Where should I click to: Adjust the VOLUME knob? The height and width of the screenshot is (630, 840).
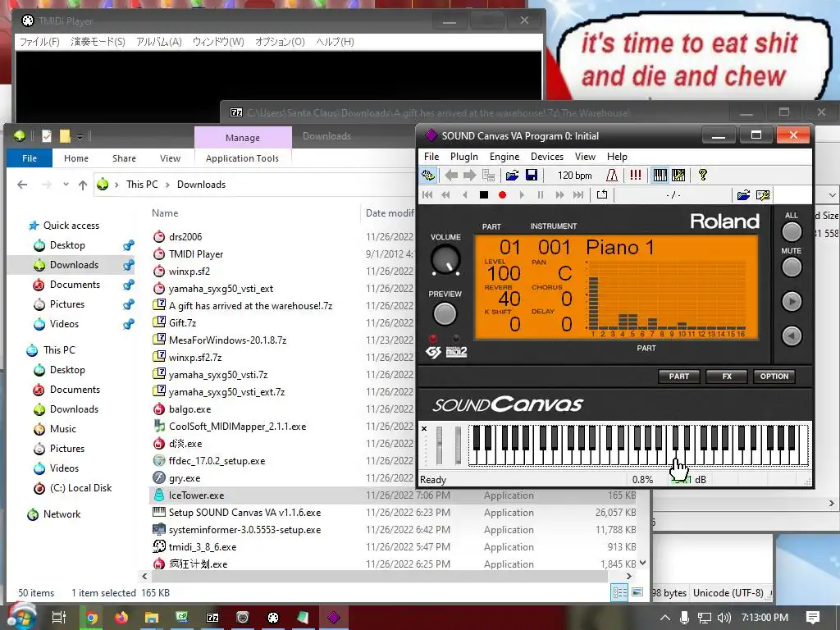pyautogui.click(x=445, y=260)
